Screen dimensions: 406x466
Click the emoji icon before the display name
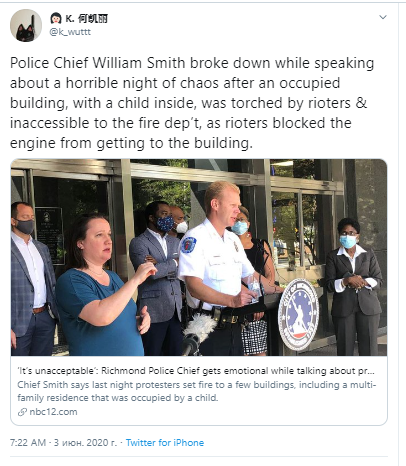(56, 18)
